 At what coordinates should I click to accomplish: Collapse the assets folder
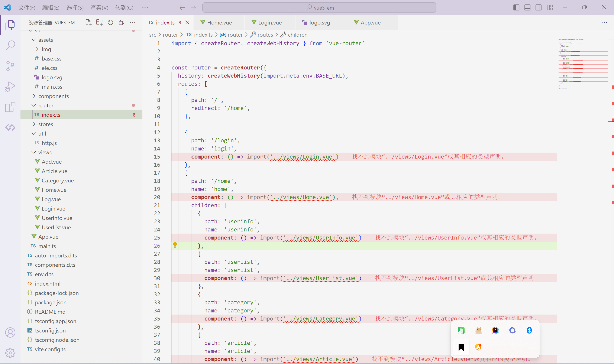(34, 40)
